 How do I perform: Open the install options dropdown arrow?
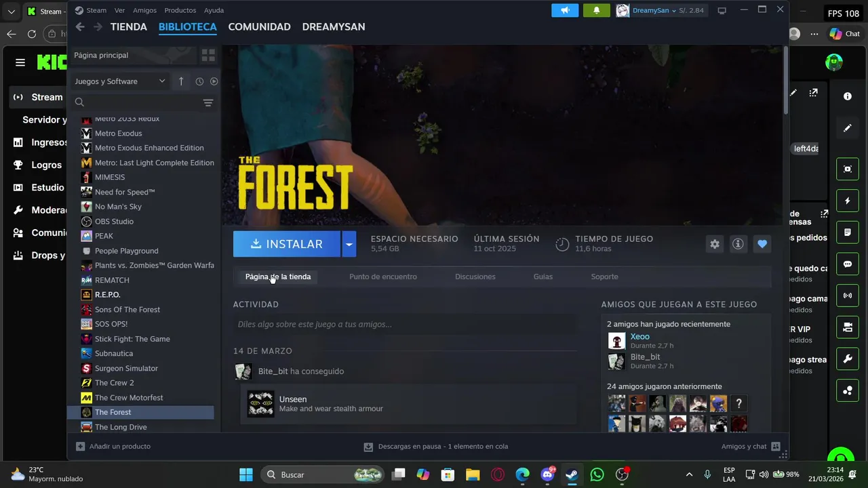[x=349, y=244]
